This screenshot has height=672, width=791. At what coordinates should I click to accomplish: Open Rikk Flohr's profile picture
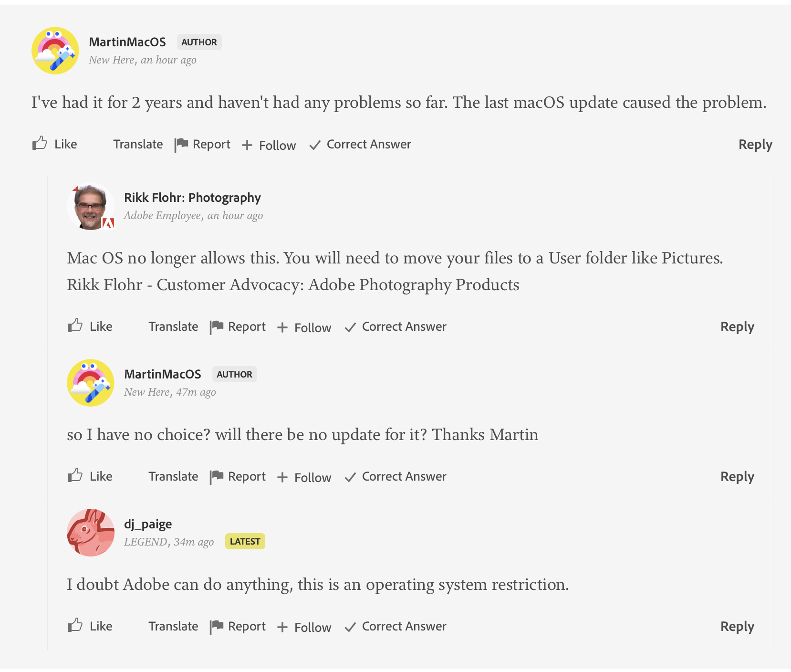coord(91,206)
